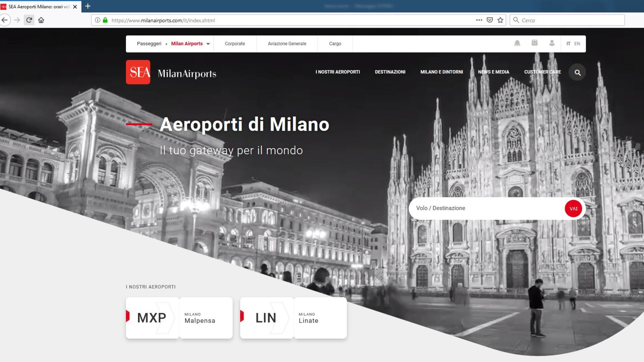The width and height of the screenshot is (644, 362).
Task: Select LIN Milano Linate airport card
Action: pos(294,318)
